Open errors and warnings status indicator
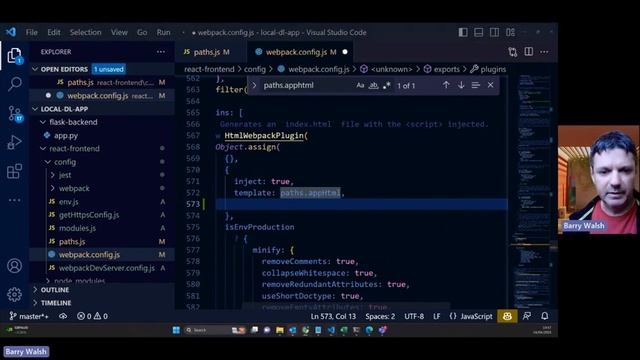Image resolution: width=640 pixels, height=360 pixels. click(x=93, y=316)
